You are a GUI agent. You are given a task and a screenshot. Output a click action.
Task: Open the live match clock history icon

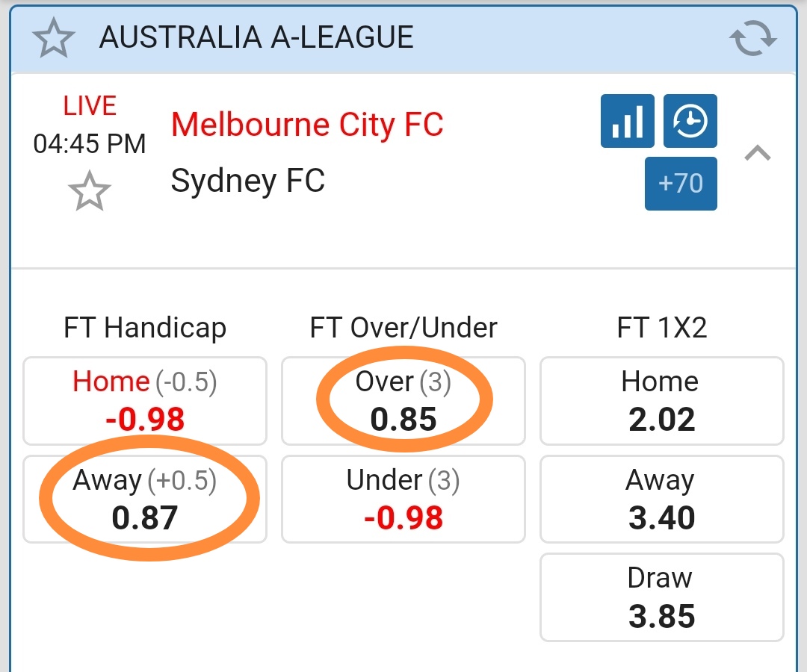(690, 121)
